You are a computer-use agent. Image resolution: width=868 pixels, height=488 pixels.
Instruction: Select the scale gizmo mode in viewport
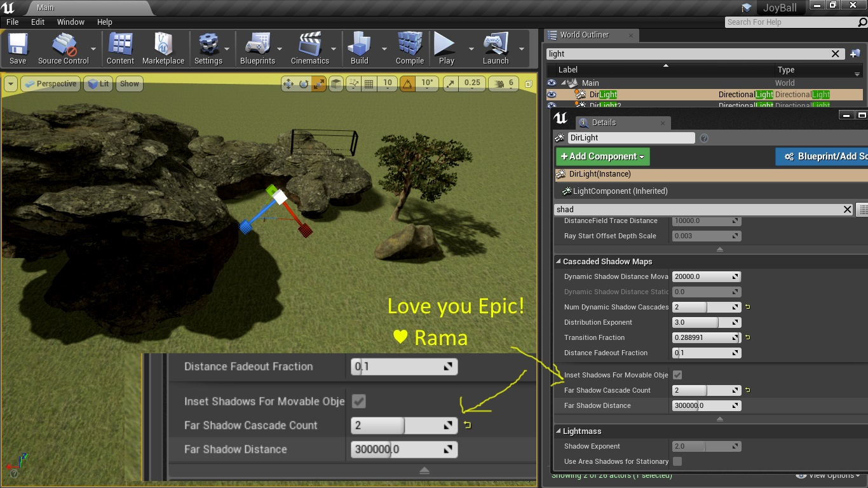[319, 83]
